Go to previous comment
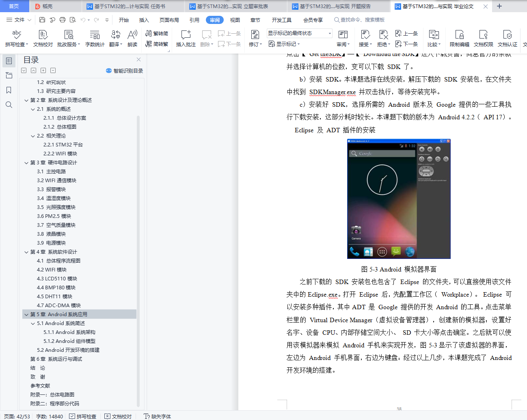 click(229, 34)
